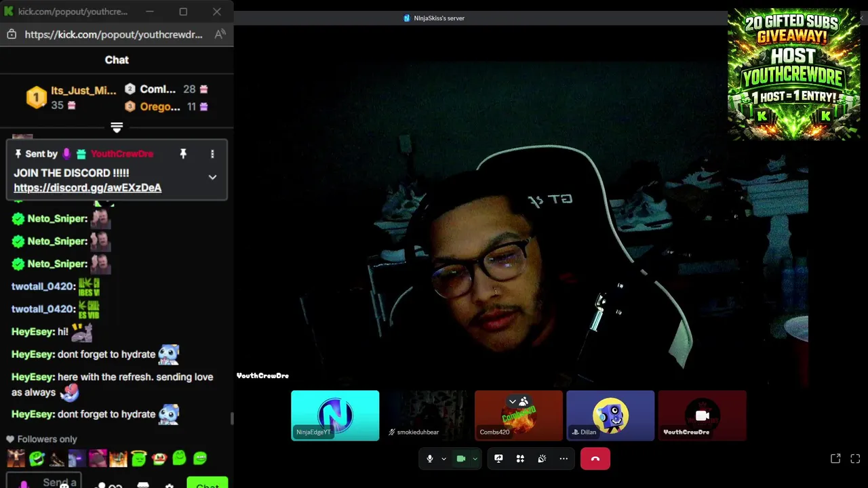Pop out the Discord call window
This screenshot has width=868, height=488.
835,459
